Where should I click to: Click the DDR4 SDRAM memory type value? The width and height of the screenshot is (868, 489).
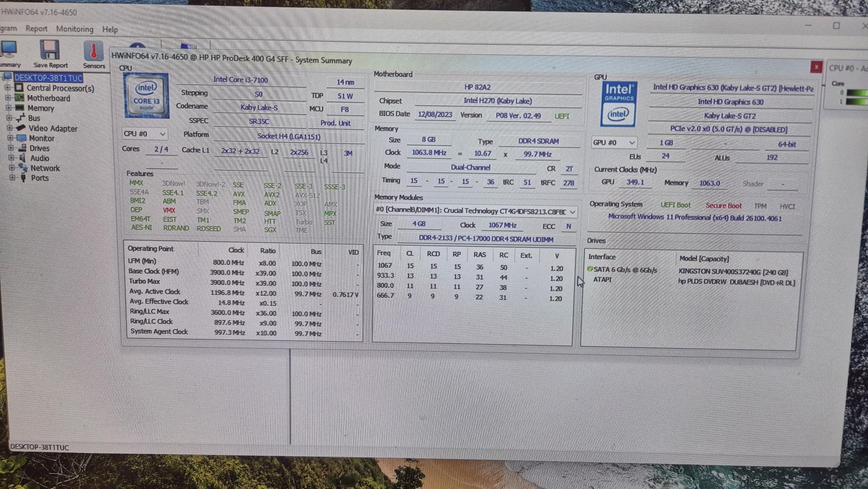539,141
